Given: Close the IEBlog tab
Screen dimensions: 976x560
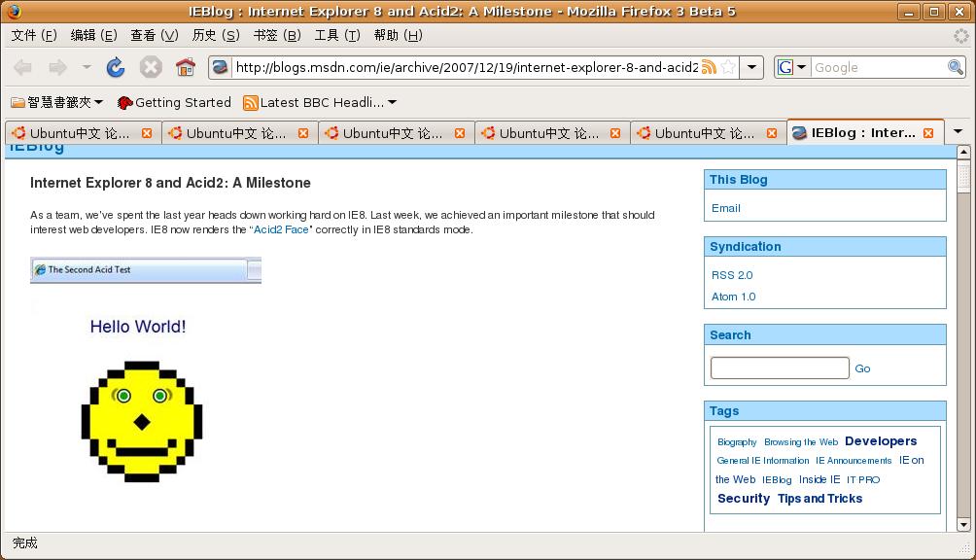Looking at the screenshot, I should pyautogui.click(x=928, y=133).
